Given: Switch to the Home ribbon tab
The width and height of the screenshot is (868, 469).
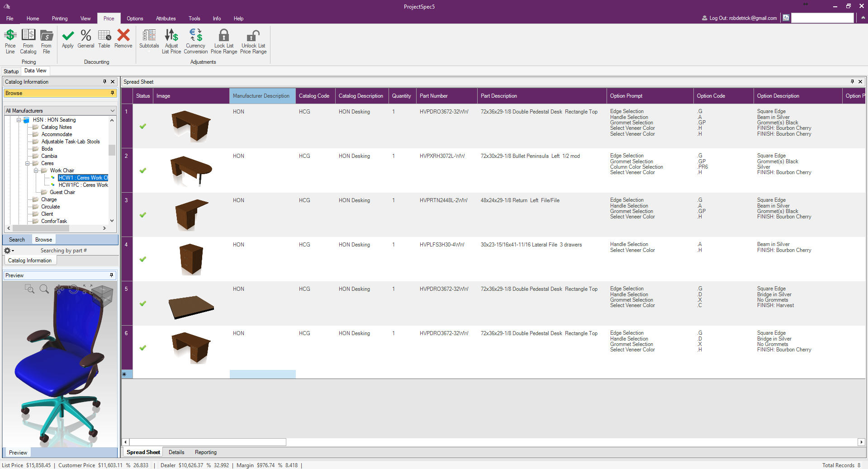Looking at the screenshot, I should [x=33, y=19].
